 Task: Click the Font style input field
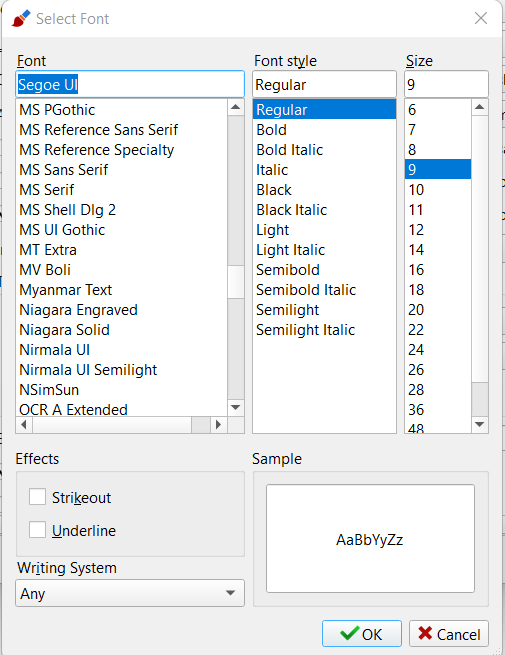click(x=325, y=84)
